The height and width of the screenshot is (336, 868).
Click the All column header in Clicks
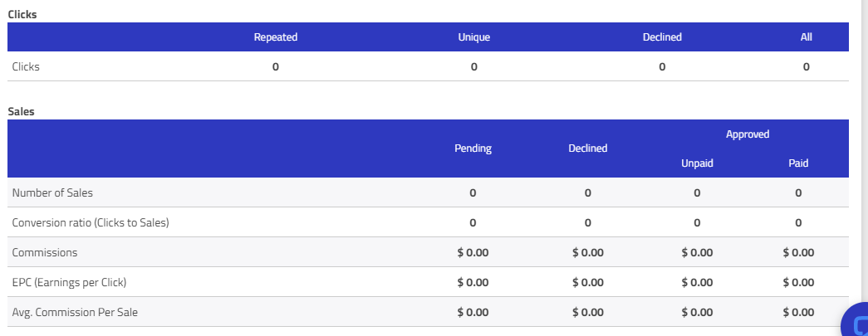pyautogui.click(x=806, y=37)
